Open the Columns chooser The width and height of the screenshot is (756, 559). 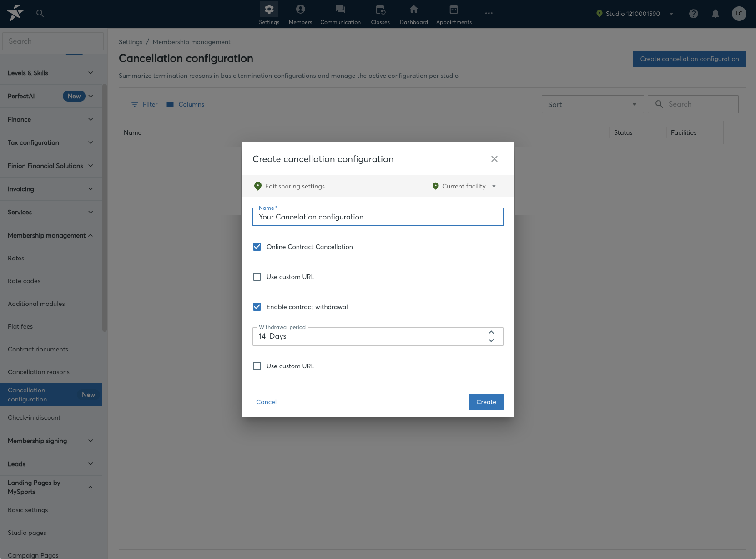[x=186, y=104]
